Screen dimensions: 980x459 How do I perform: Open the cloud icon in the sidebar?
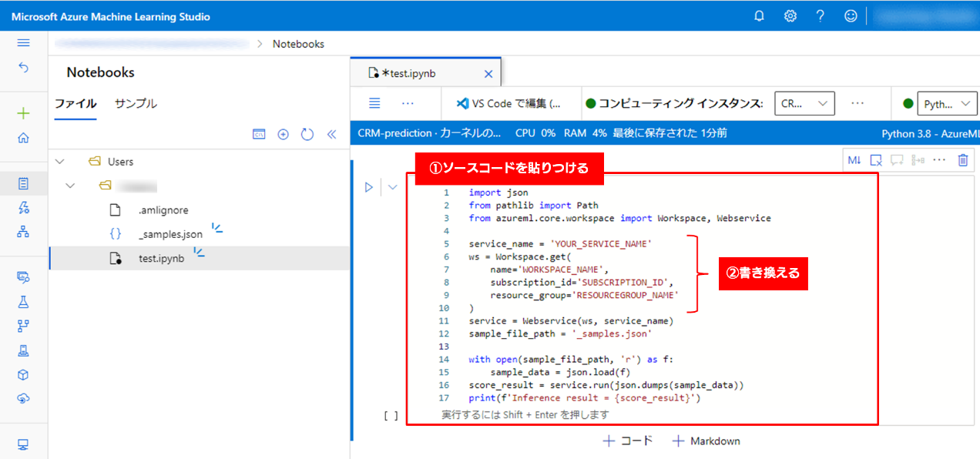pos(23,398)
